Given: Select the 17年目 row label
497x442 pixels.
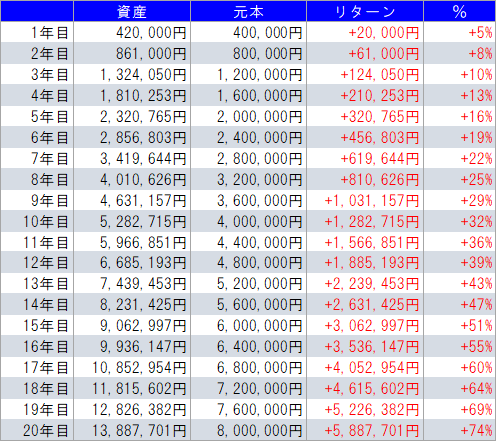Looking at the screenshot, I should point(46,368).
